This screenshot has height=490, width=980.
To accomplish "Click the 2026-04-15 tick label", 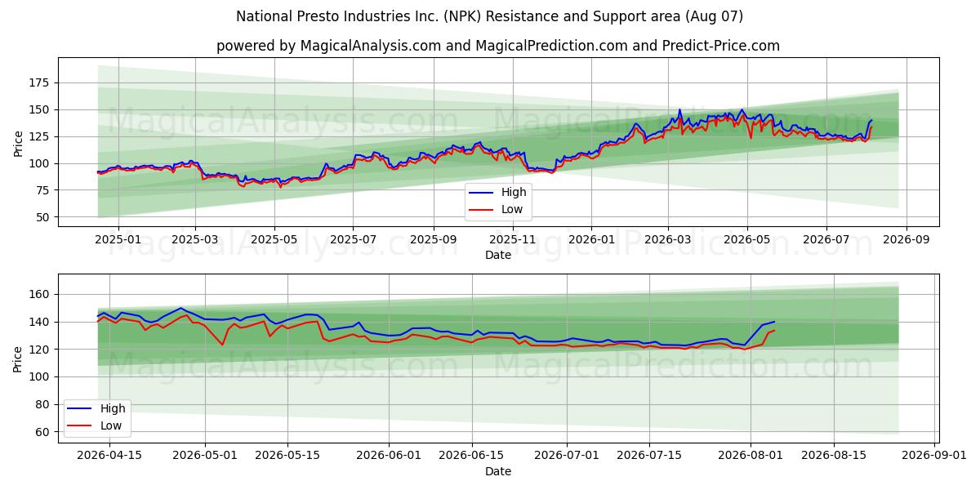I will pyautogui.click(x=108, y=457).
